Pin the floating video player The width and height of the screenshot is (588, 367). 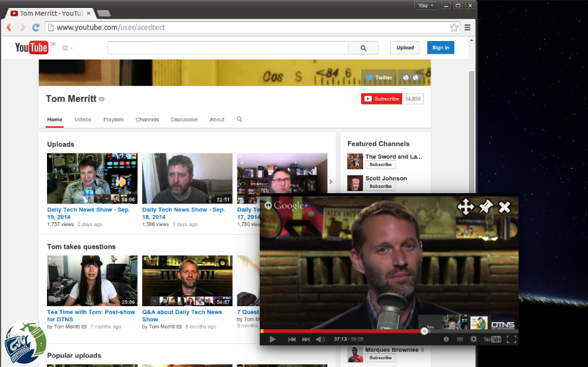click(485, 206)
